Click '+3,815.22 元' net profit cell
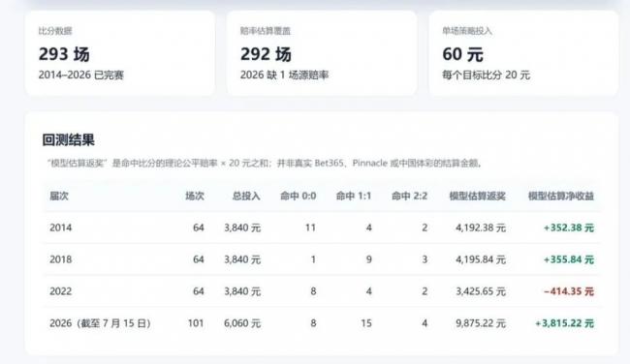 (x=564, y=323)
